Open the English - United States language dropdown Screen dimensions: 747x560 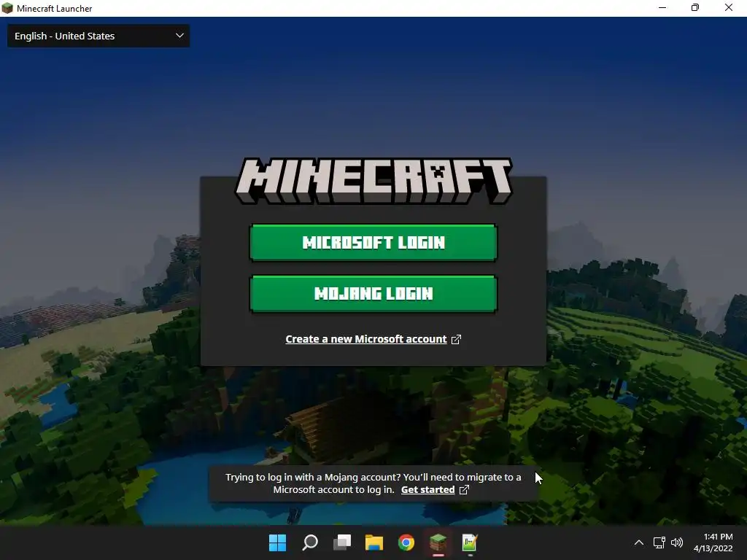[x=98, y=36]
